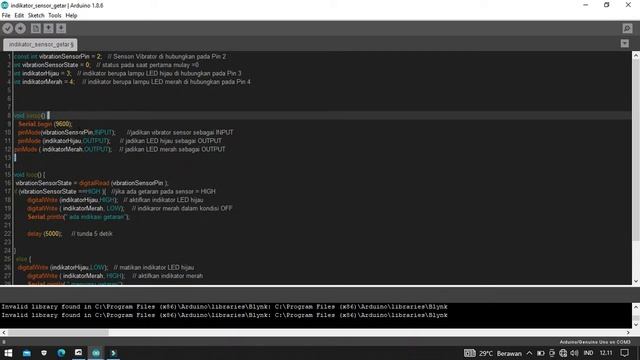Open the photos app taskbar icon
This screenshot has width=640, height=360.
78,353
